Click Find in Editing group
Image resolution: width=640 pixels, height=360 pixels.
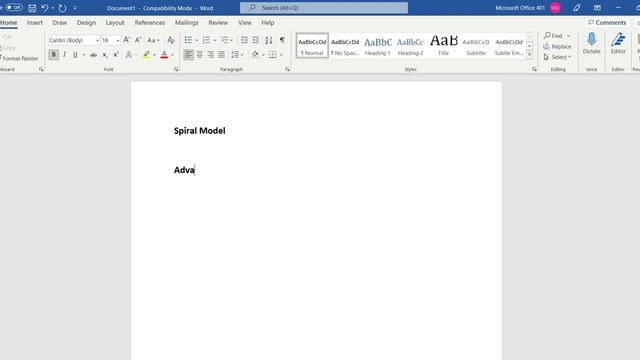click(x=557, y=36)
